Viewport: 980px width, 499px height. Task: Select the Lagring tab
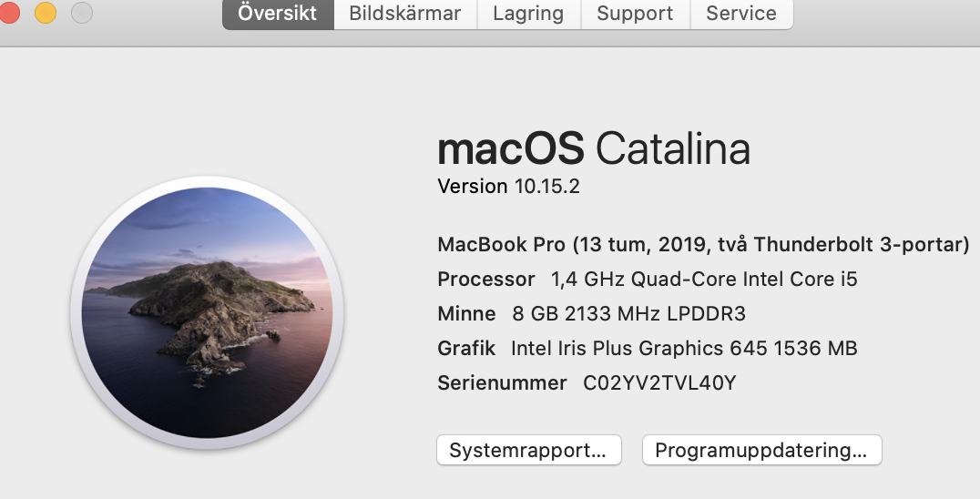click(529, 14)
